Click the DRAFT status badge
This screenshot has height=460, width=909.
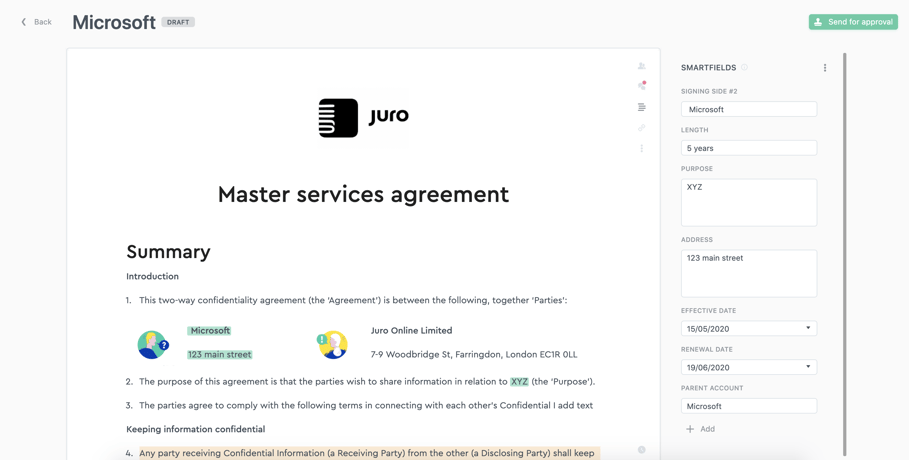click(178, 22)
